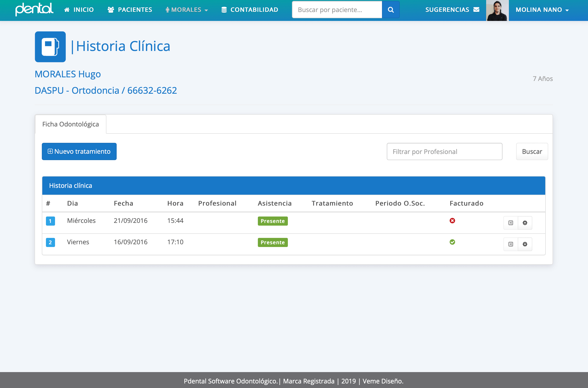The image size is (588, 388).
Task: Click the arrow-box icon in row 2
Action: pyautogui.click(x=510, y=244)
